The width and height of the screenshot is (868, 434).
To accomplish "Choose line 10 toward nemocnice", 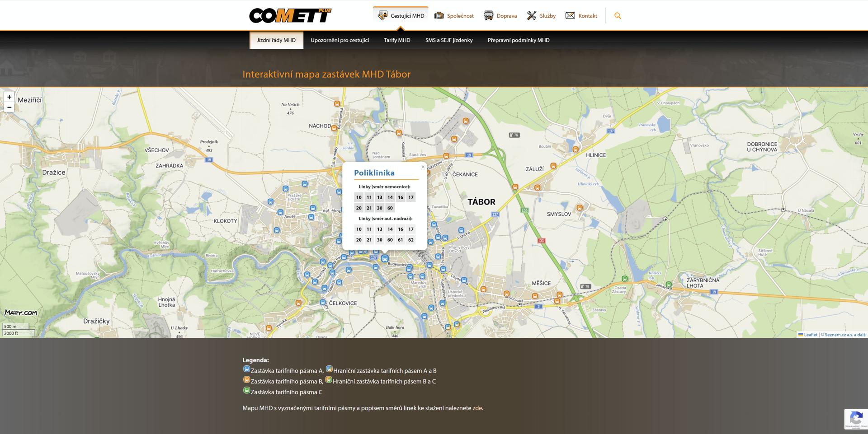I will click(359, 197).
